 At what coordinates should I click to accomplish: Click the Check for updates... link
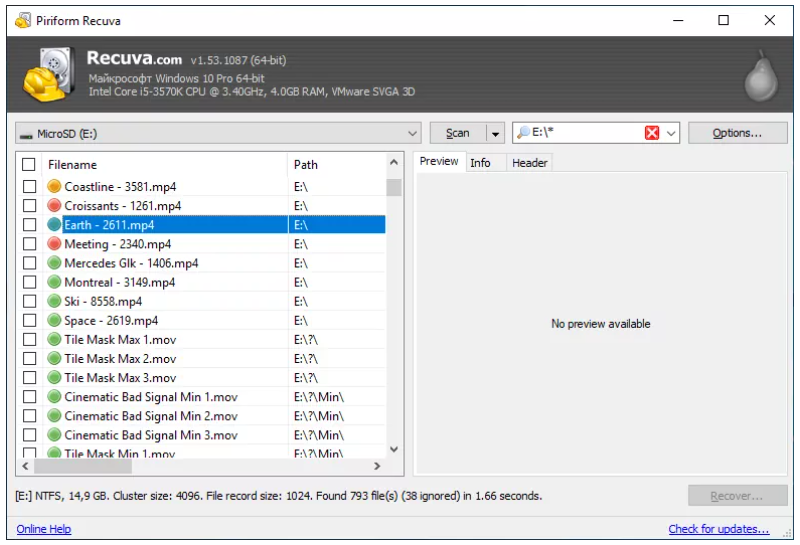coord(719,529)
